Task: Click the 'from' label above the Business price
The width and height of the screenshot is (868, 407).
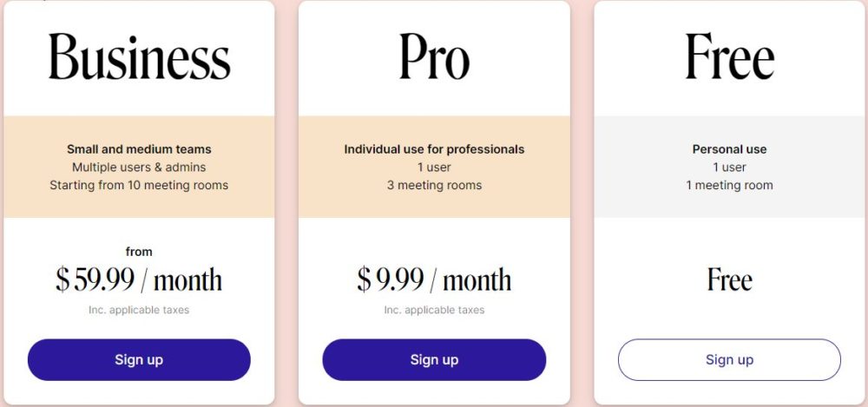Action: coord(139,252)
